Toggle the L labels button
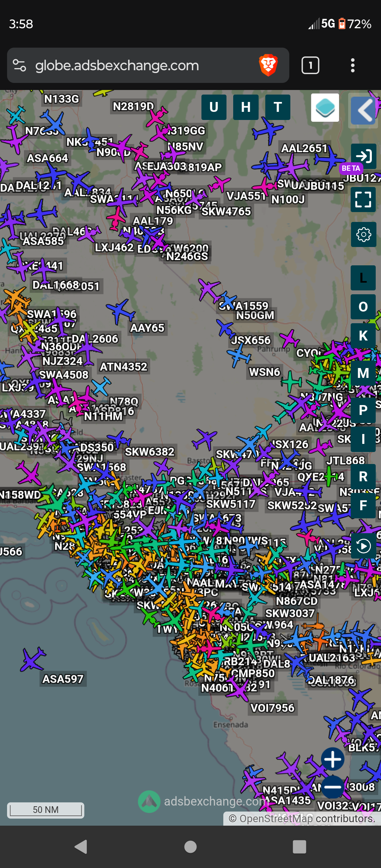 point(363,278)
